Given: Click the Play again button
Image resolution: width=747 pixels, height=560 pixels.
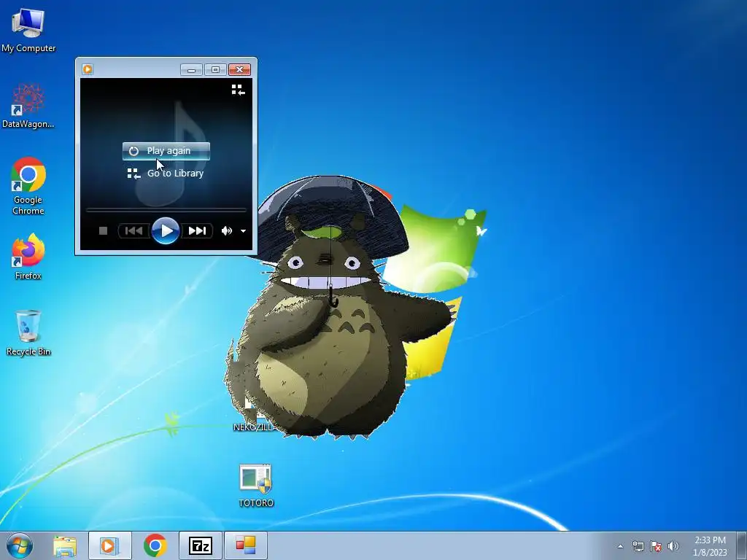Looking at the screenshot, I should click(x=166, y=151).
